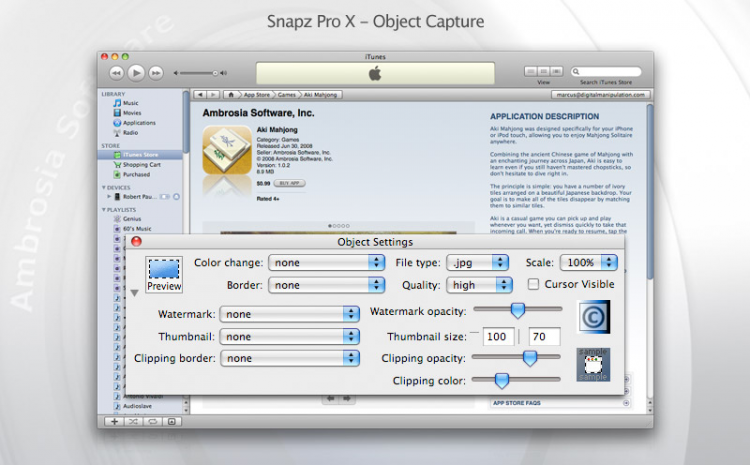Click the iTunes Store home icon
The width and height of the screenshot is (750, 465).
(231, 95)
